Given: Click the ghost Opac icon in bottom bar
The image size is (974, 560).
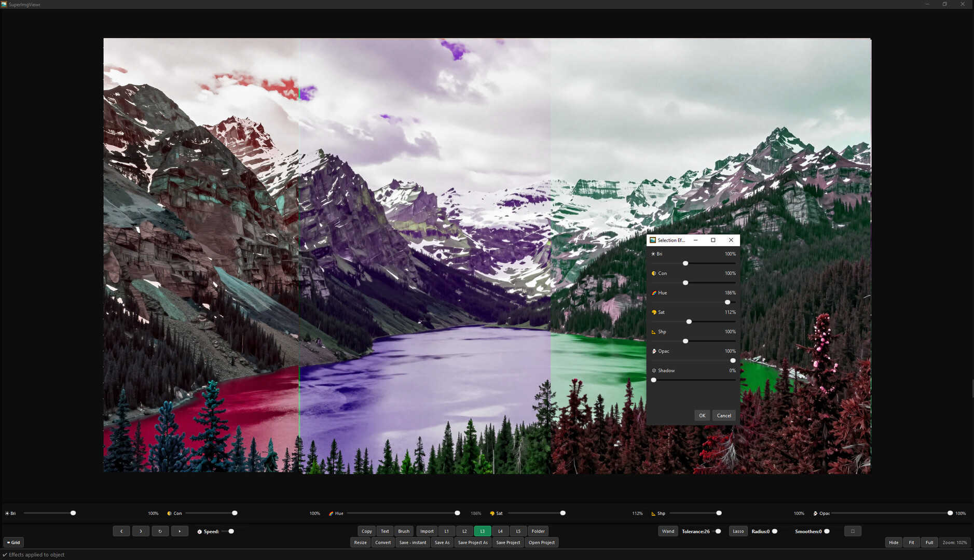Looking at the screenshot, I should [815, 513].
